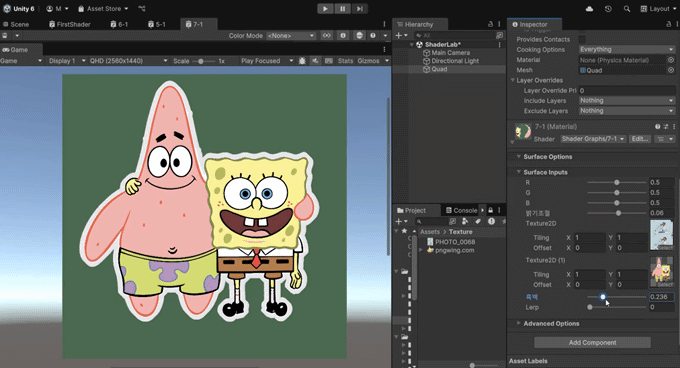This screenshot has width=680, height=368.
Task: Toggle Stats in the Game view
Action: click(x=345, y=61)
